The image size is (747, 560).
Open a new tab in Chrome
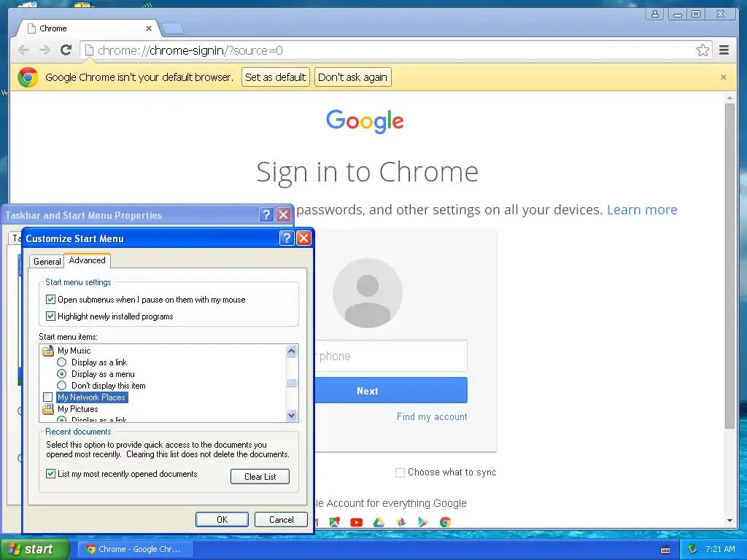tap(172, 29)
